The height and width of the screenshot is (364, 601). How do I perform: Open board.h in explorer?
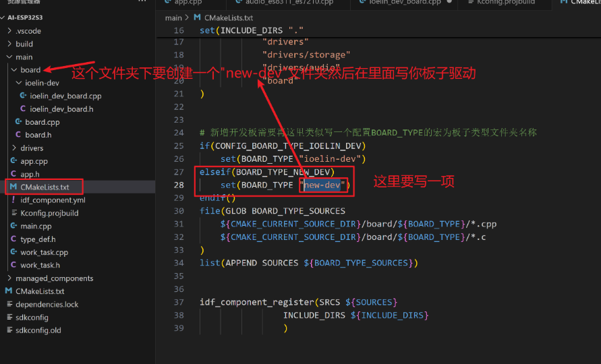click(38, 135)
